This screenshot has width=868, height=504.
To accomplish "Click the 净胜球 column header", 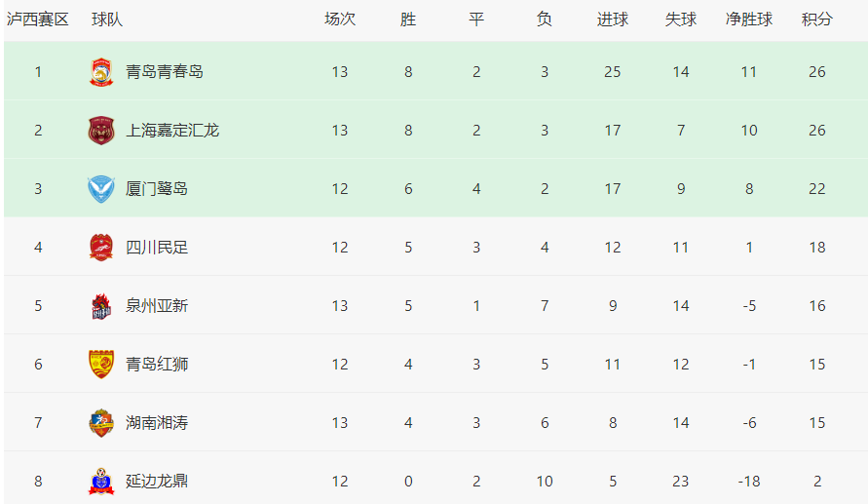I will tap(749, 19).
